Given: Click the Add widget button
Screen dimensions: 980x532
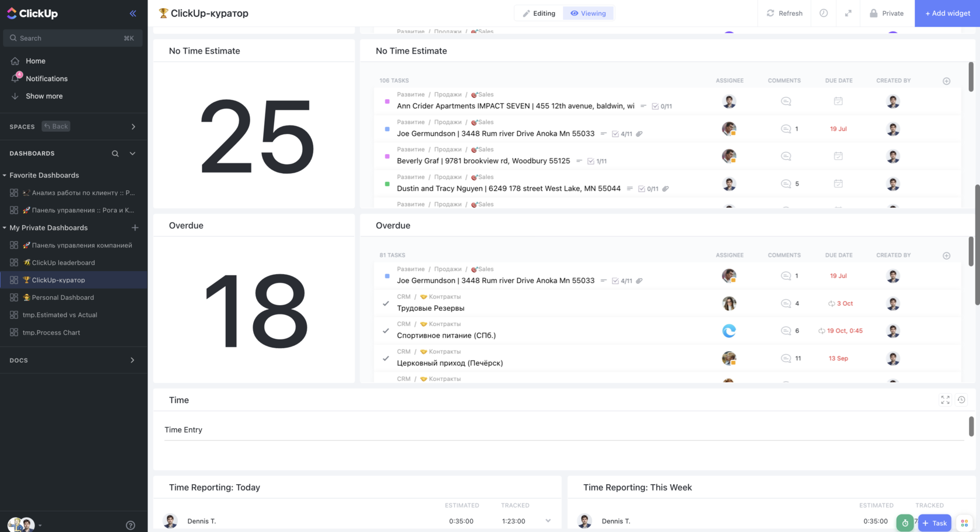Looking at the screenshot, I should (947, 13).
